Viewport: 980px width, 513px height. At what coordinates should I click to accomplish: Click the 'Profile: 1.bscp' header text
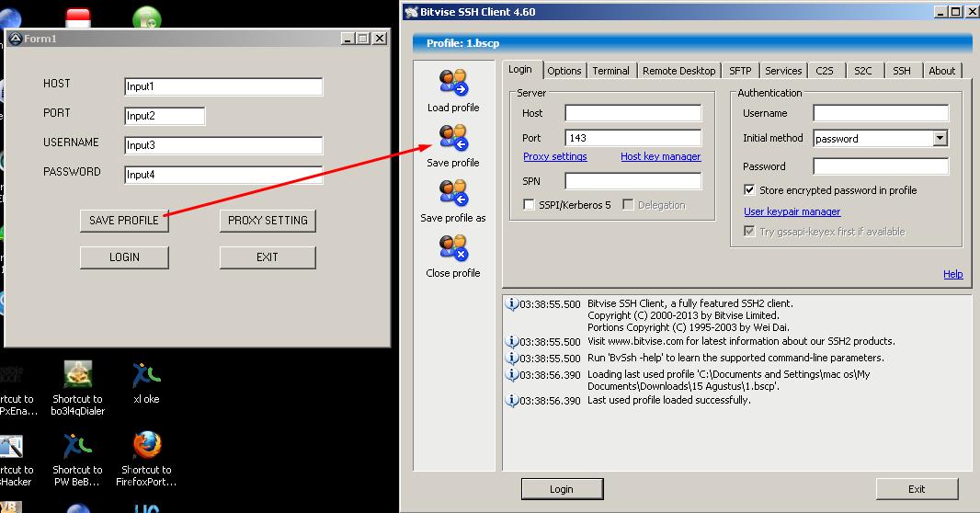(x=462, y=43)
